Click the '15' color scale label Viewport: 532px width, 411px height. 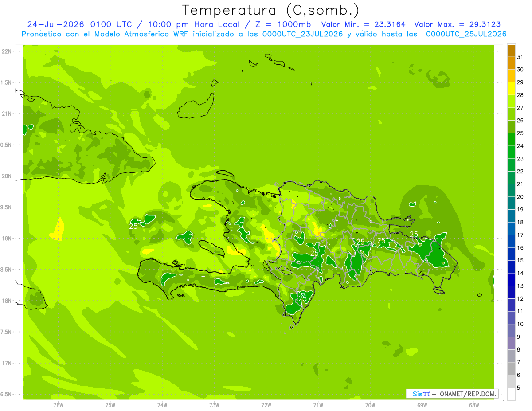pyautogui.click(x=520, y=260)
